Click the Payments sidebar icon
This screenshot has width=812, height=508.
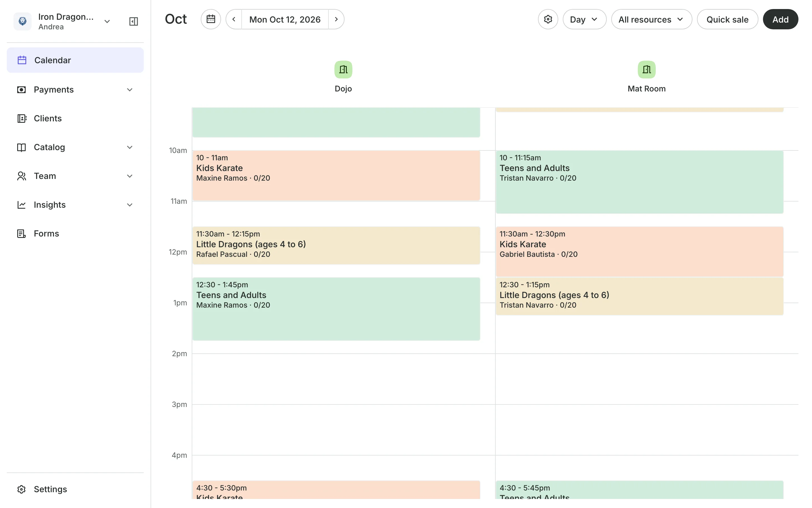[21, 90]
